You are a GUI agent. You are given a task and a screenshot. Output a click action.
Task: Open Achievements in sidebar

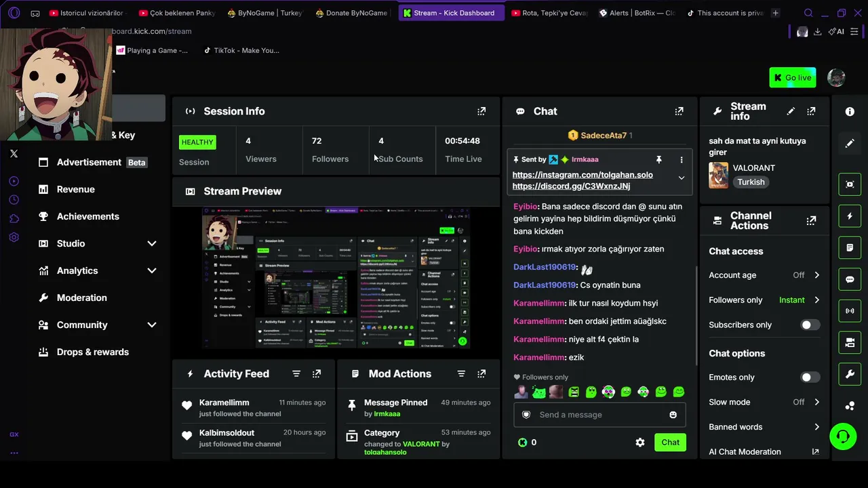coord(98,216)
